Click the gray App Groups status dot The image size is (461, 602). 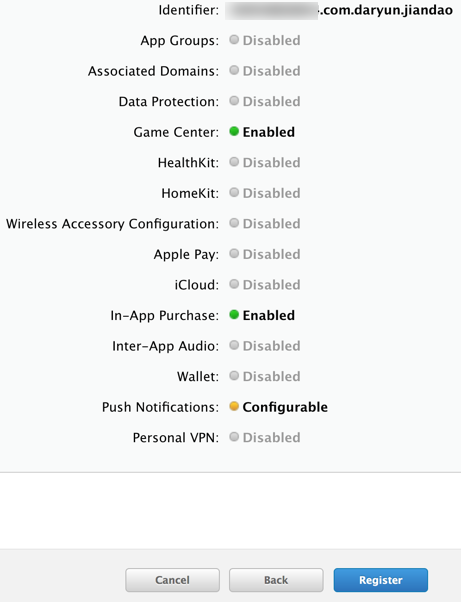tap(234, 40)
